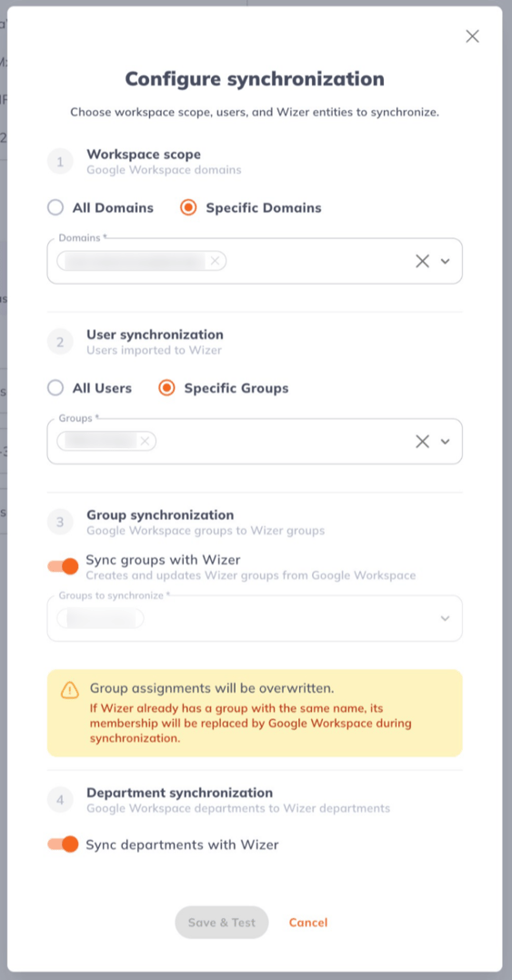The height and width of the screenshot is (980, 512).
Task: Click the step 1 Workspace scope badge
Action: point(60,162)
